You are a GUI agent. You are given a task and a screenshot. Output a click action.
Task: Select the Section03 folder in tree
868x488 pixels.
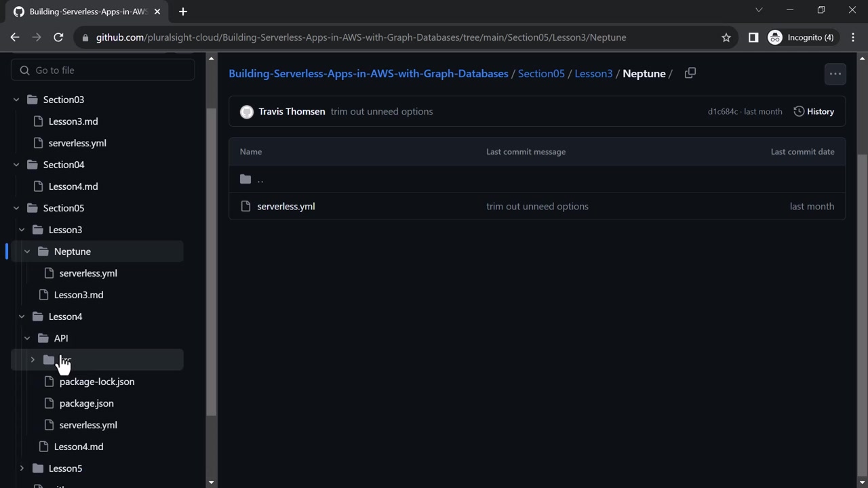click(64, 100)
